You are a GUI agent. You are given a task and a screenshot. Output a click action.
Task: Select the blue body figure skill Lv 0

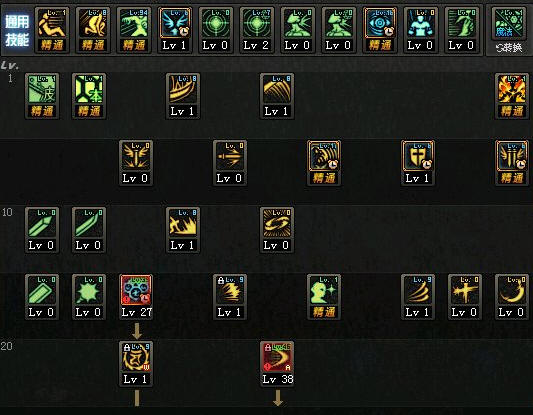(421, 30)
